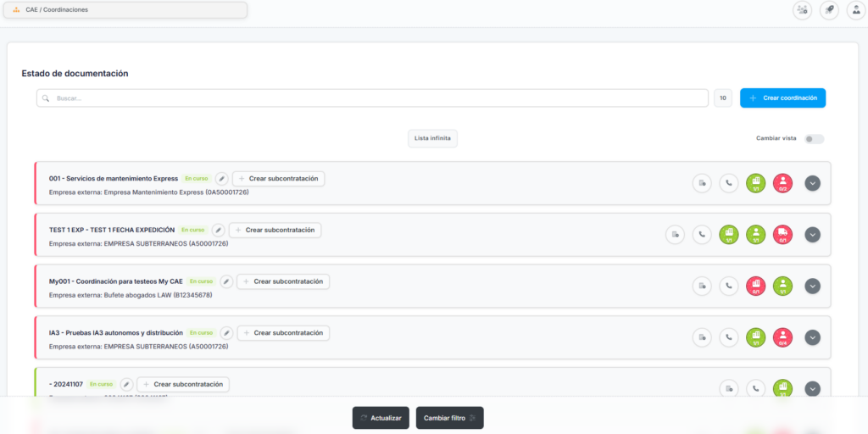Image resolution: width=868 pixels, height=434 pixels.
Task: Click 'En curso' status tag on My001 row
Action: click(201, 281)
